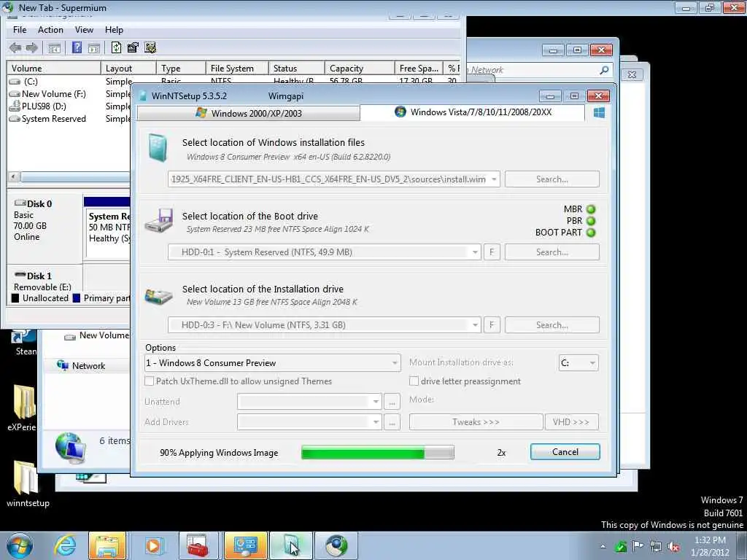747x560 pixels.
Task: Open install.wim path dropdown arrow
Action: (x=494, y=179)
